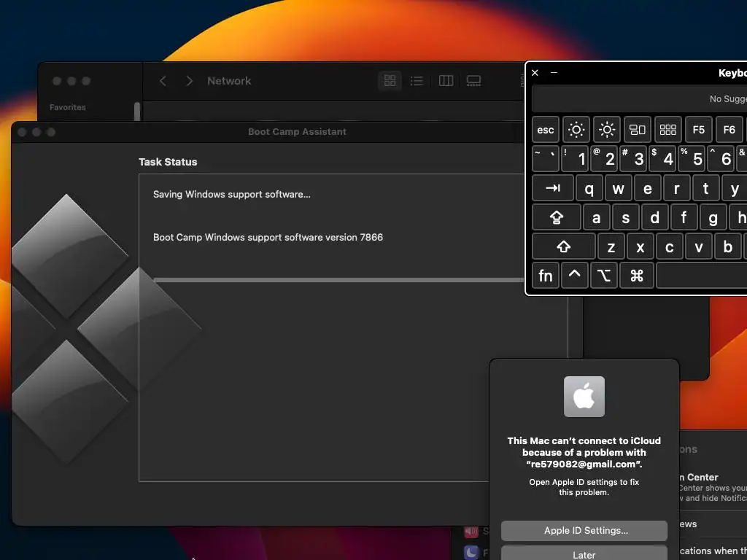Tap the q key
The image size is (747, 560).
[589, 188]
